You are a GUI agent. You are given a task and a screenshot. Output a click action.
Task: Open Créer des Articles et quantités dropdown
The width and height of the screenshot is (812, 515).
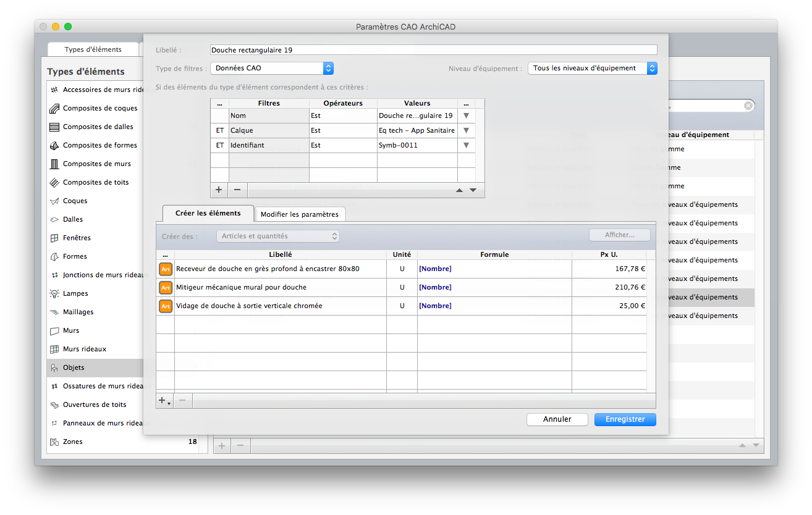point(278,236)
